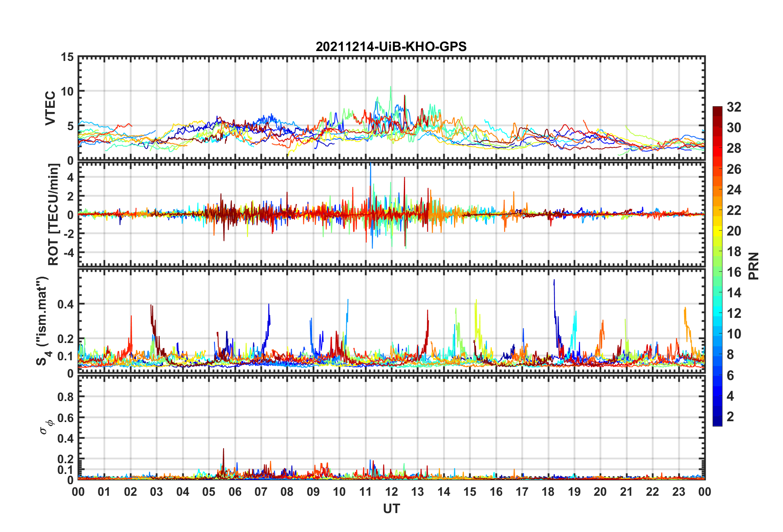Click the plot title "20211214-UiB-KHO-GPS"
This screenshot has width=783, height=532.
coord(391,47)
